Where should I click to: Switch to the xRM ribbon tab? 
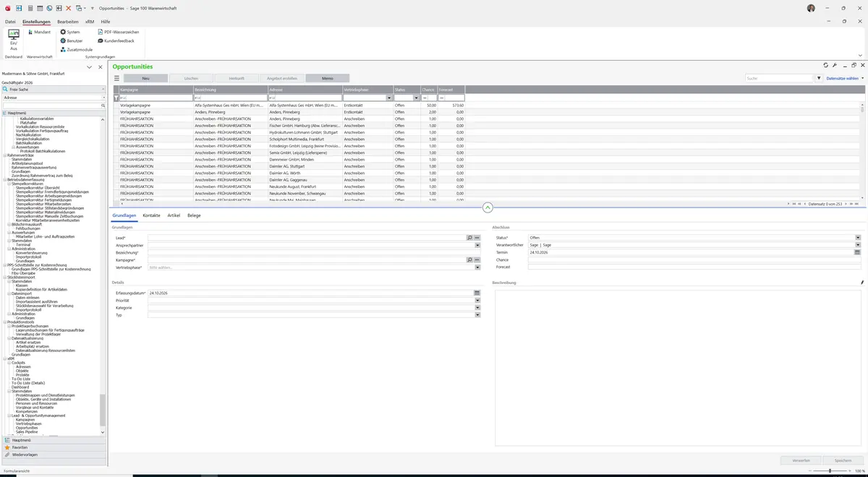tap(90, 22)
